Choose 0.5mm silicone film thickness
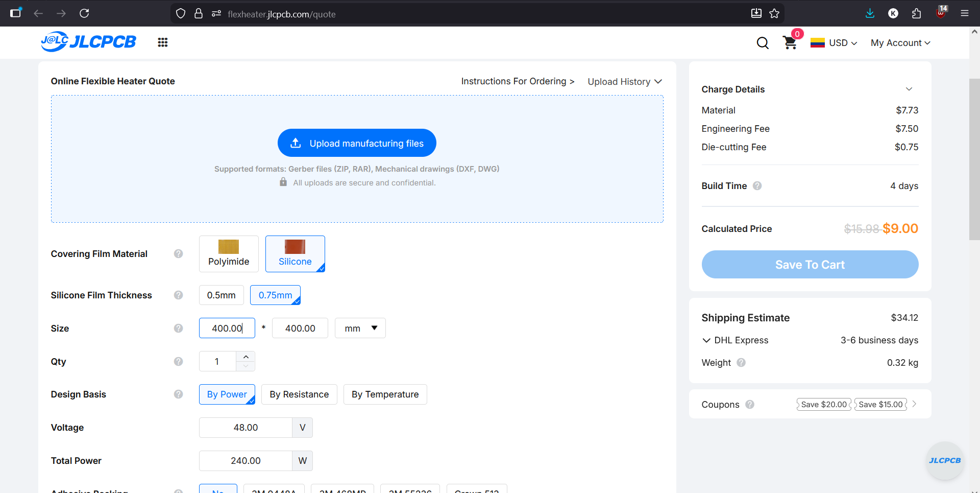 221,295
